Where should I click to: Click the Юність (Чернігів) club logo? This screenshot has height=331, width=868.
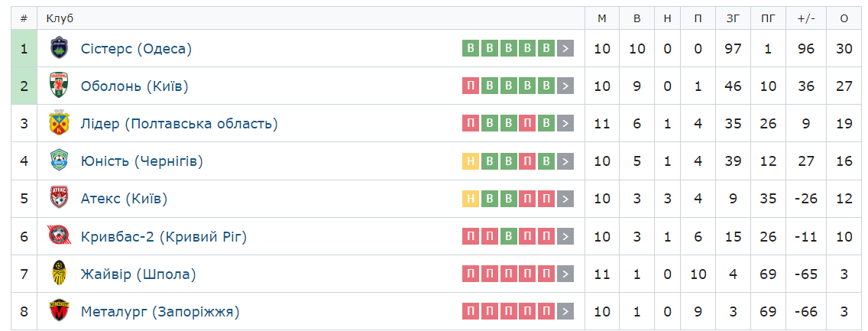click(x=59, y=161)
